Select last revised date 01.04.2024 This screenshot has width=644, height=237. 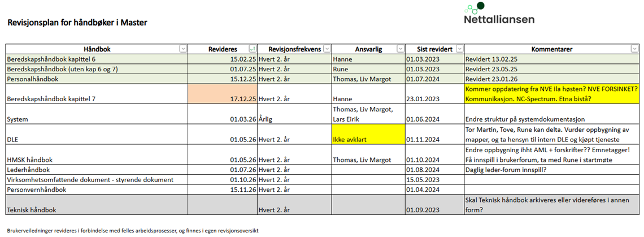[x=434, y=189]
